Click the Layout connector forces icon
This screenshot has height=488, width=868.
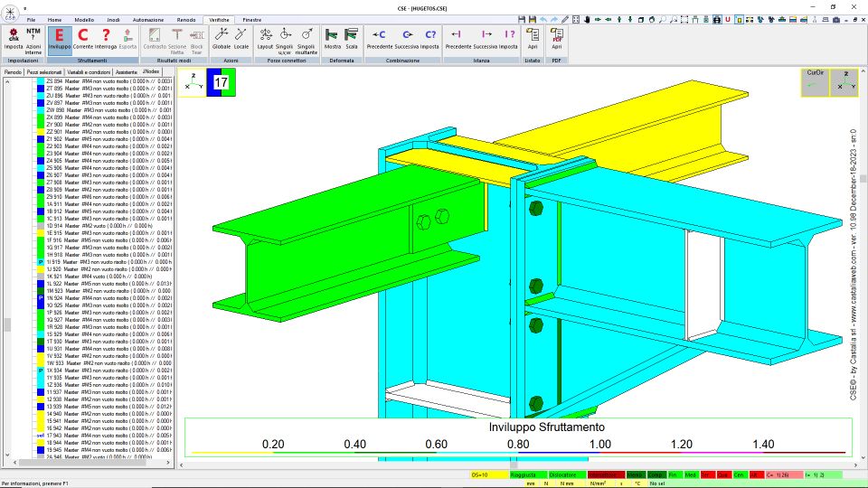[265, 40]
